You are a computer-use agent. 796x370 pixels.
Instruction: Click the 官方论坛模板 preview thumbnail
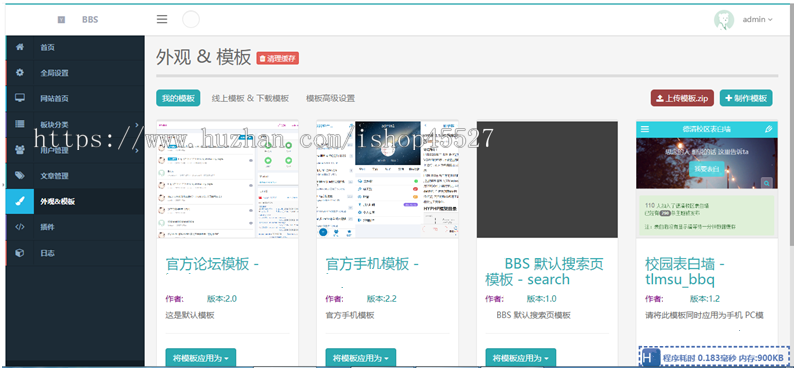[227, 179]
